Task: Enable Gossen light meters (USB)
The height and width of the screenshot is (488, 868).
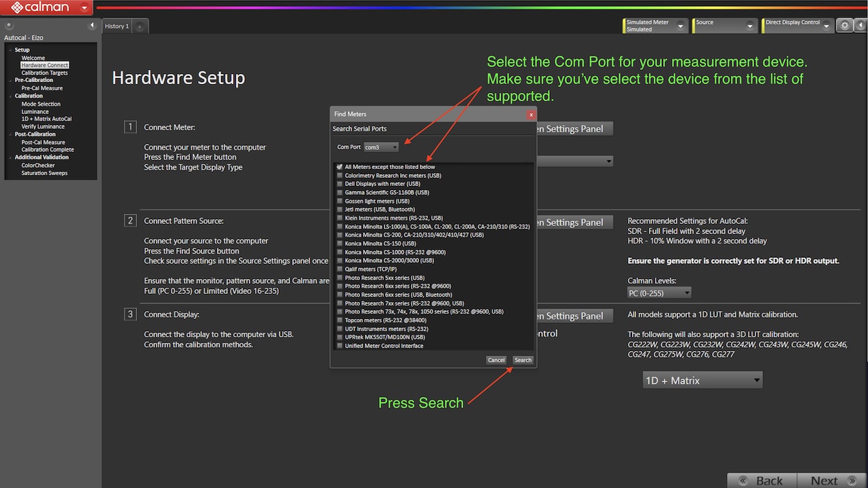Action: [x=339, y=201]
